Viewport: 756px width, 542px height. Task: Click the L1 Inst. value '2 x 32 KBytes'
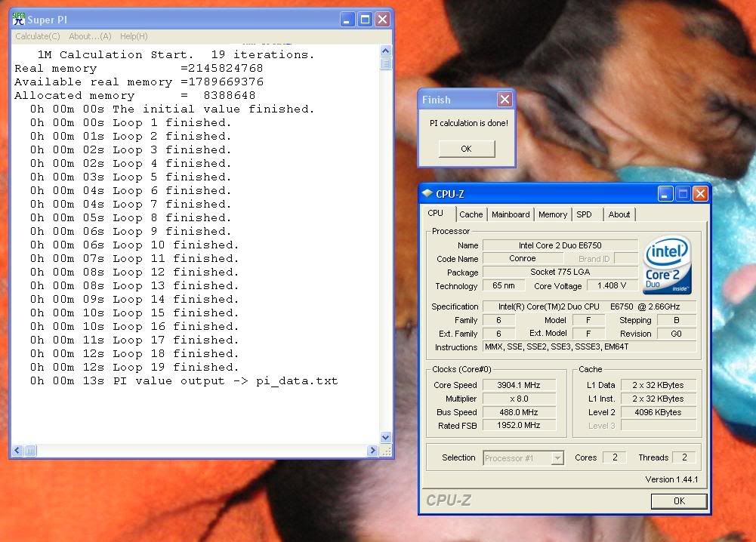coord(658,399)
